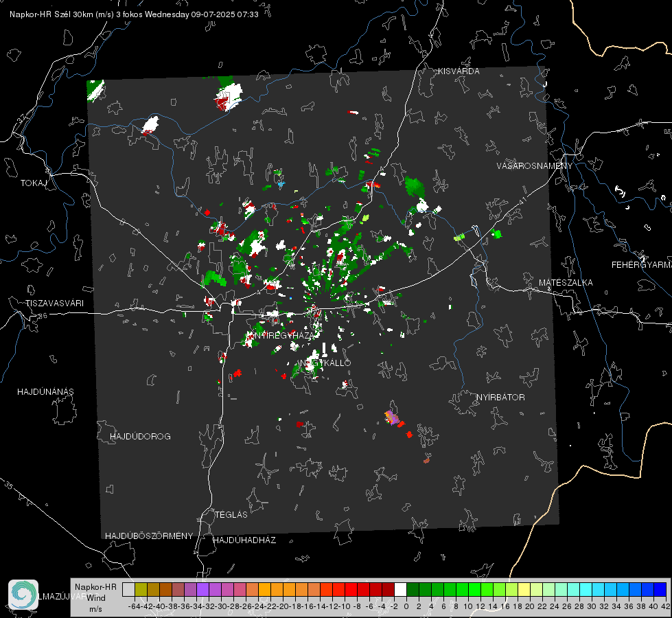Click the road number 35 marker
The image size is (672, 618).
pyautogui.click(x=9, y=485)
